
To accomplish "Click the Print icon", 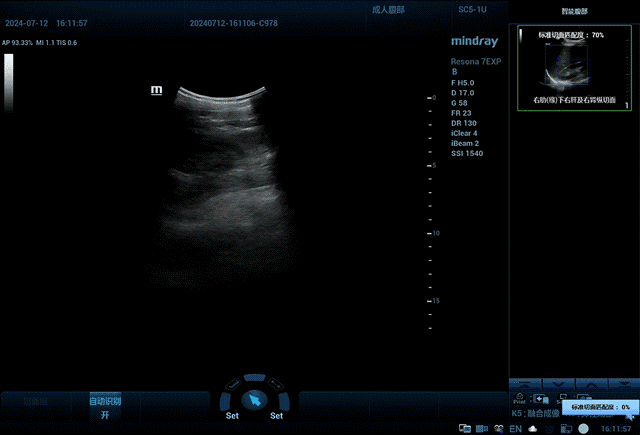I will 519,398.
